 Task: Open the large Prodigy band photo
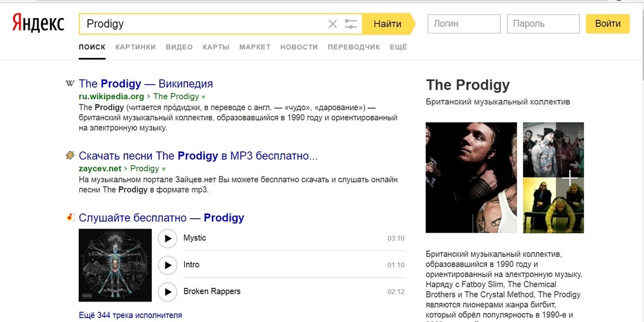point(471,177)
